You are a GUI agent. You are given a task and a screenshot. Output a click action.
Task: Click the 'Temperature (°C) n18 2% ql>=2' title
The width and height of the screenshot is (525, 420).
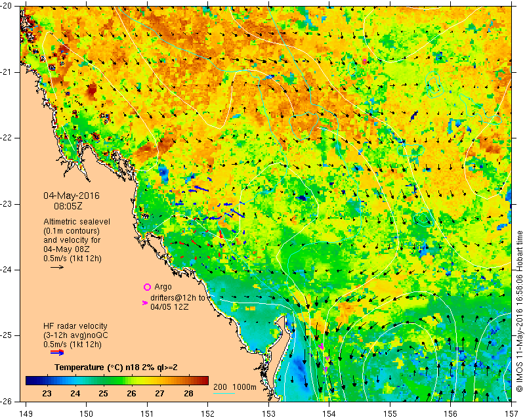tap(116, 367)
